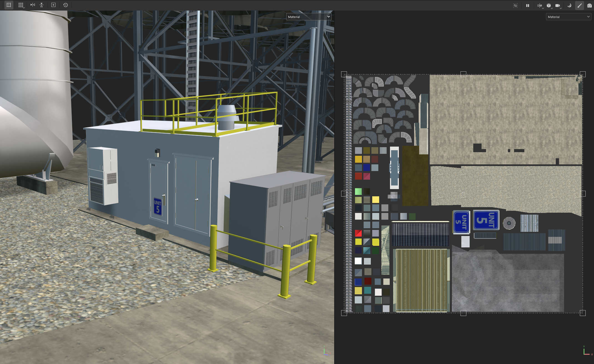This screenshot has height=364, width=594.
Task: Center the pivot on selection
Action: [x=53, y=5]
